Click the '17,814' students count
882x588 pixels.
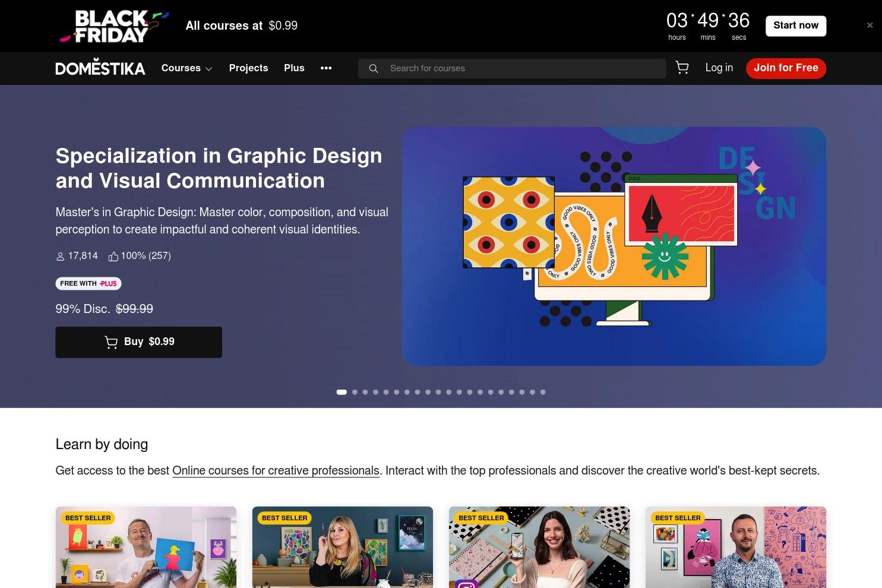point(83,256)
